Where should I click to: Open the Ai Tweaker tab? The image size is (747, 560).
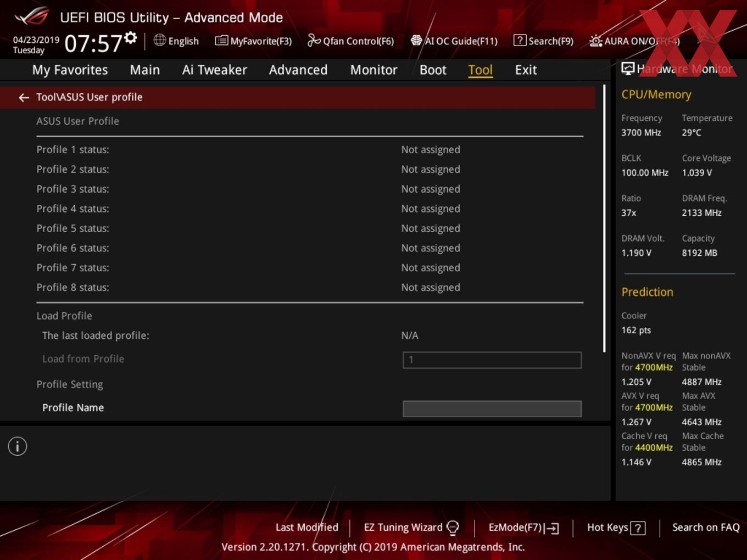[214, 70]
